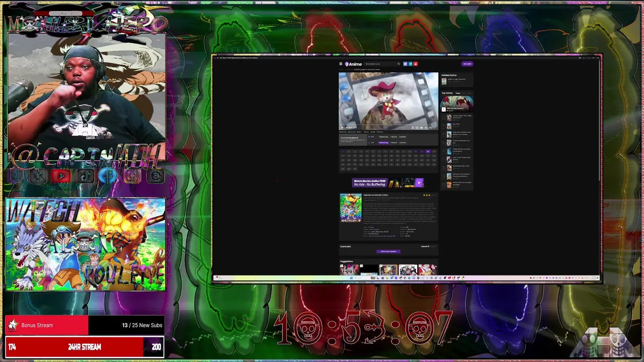Open the first Suggestions thumbnail

tap(349, 270)
